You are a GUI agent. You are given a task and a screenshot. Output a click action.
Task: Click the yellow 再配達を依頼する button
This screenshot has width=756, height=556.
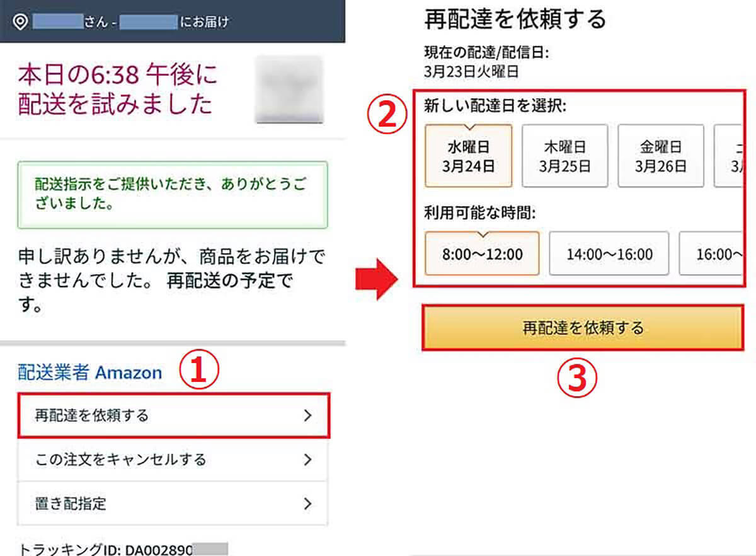coord(583,328)
